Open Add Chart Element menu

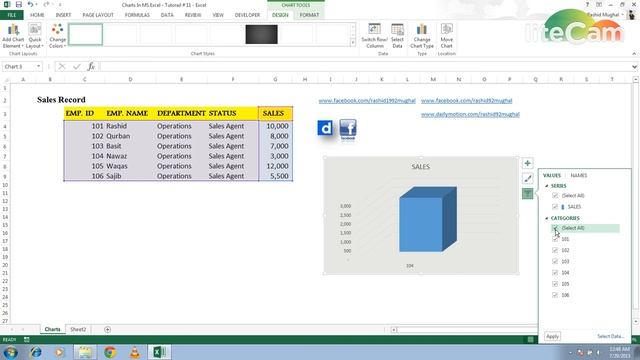coord(13,36)
